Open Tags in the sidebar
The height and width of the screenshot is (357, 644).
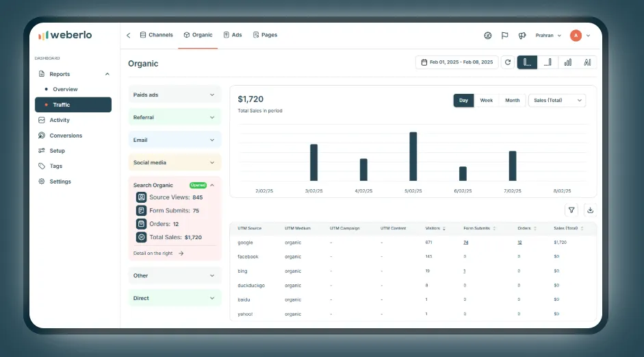pyautogui.click(x=50, y=166)
